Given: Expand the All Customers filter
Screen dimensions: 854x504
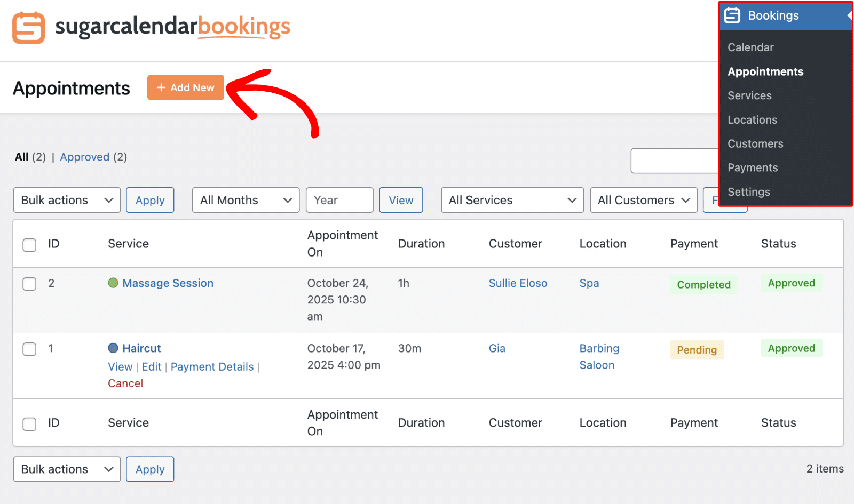Looking at the screenshot, I should coord(643,200).
